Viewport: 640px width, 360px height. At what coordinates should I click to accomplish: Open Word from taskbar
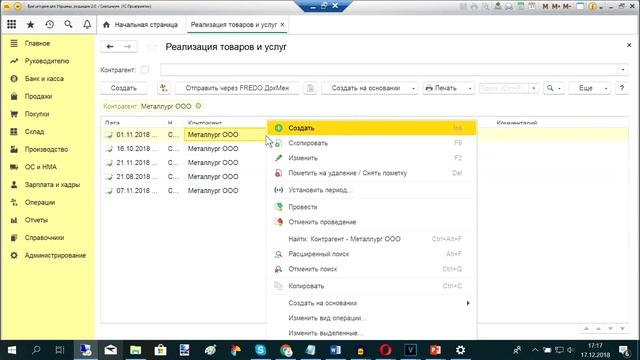pos(336,350)
